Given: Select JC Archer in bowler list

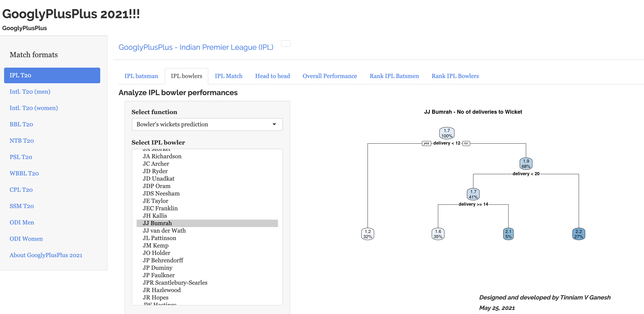Looking at the screenshot, I should coord(156,164).
